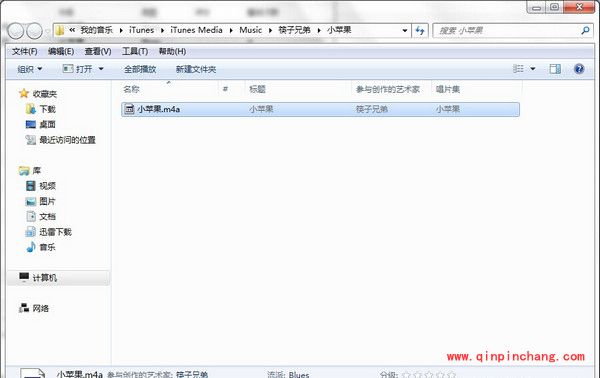600x378 pixels.
Task: Select the 视频 library icon
Action: click(31, 186)
